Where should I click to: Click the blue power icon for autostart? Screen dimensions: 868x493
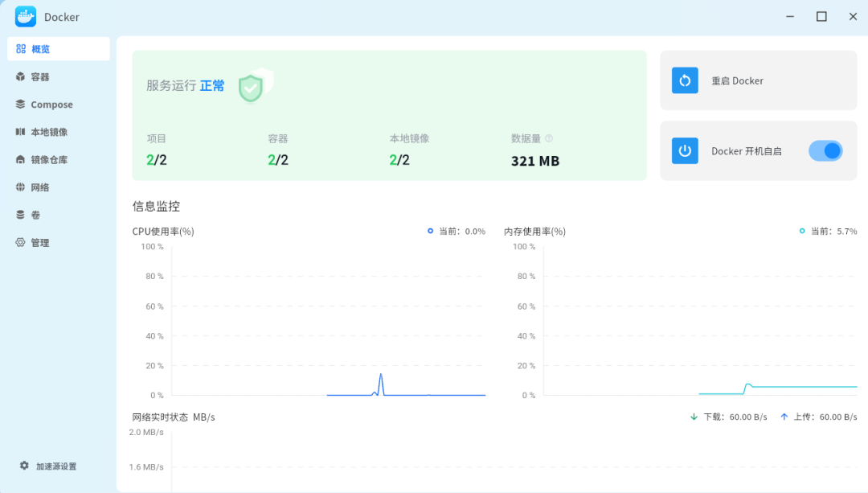(x=685, y=150)
